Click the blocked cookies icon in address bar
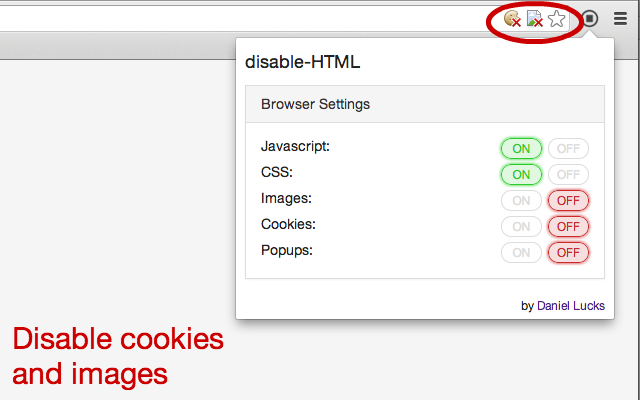This screenshot has height=400, width=640. (x=512, y=19)
